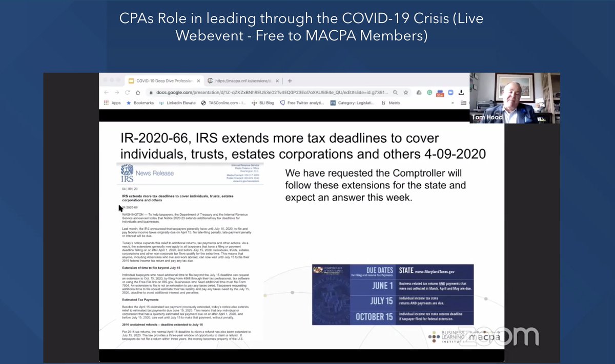
Task: Open the blue Zoom extension icon
Action: pos(451,93)
